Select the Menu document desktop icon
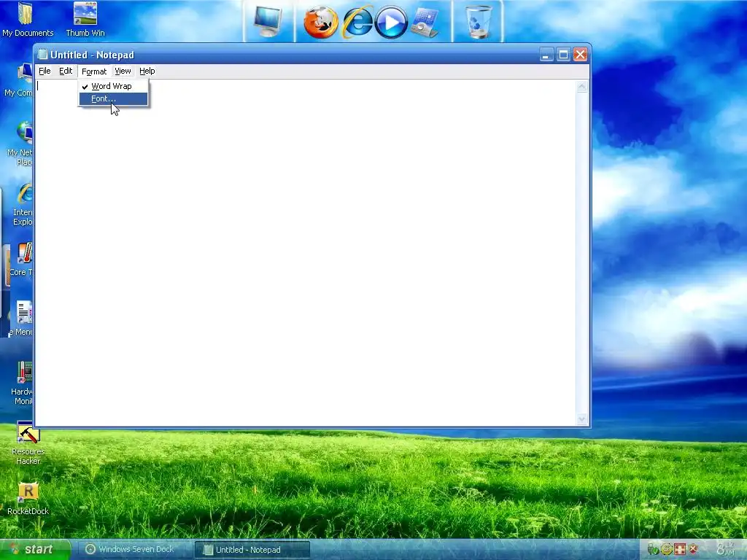This screenshot has height=560, width=747. [21, 318]
